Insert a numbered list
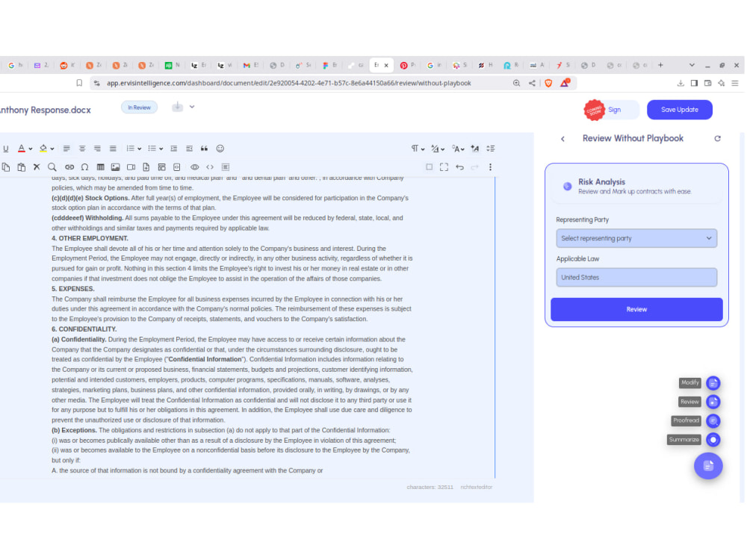 (130, 149)
